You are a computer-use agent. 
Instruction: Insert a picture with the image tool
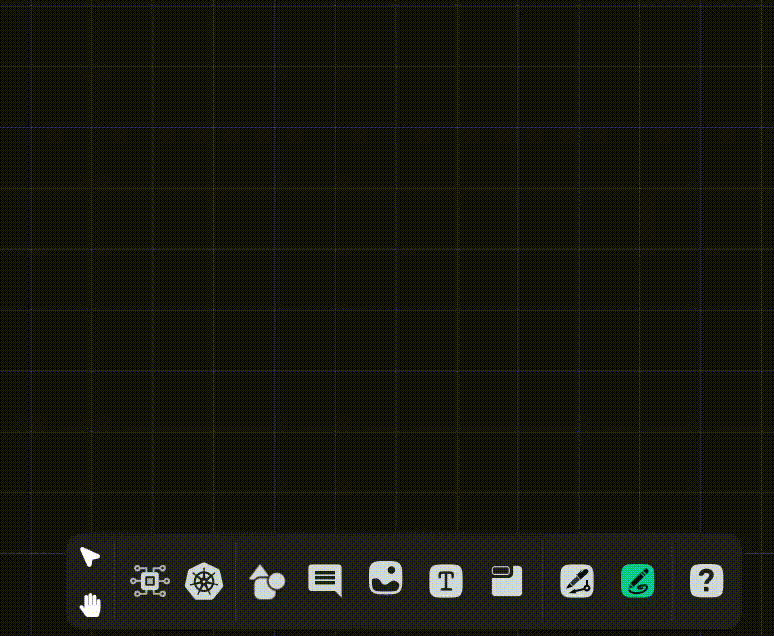[x=386, y=578]
